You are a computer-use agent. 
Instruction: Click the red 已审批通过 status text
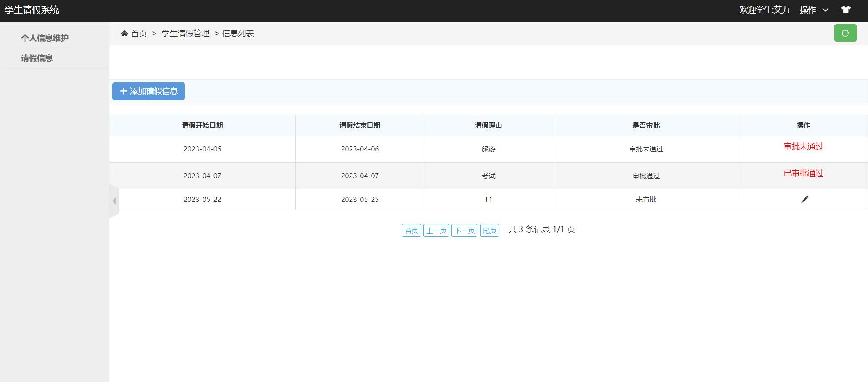coord(803,173)
